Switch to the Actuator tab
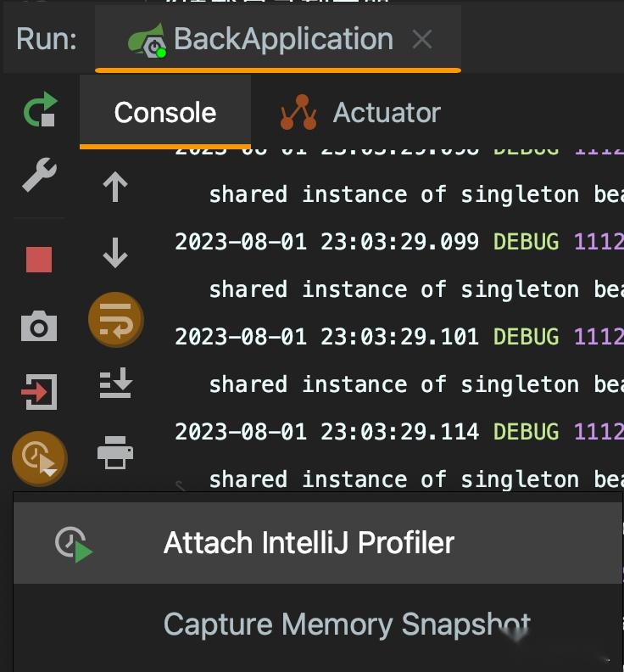624x672 pixels. click(x=360, y=113)
